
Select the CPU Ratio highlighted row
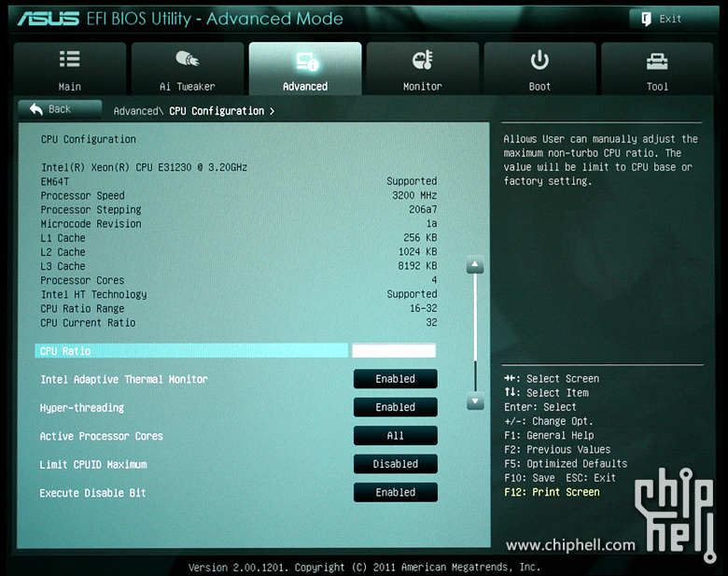tap(191, 351)
